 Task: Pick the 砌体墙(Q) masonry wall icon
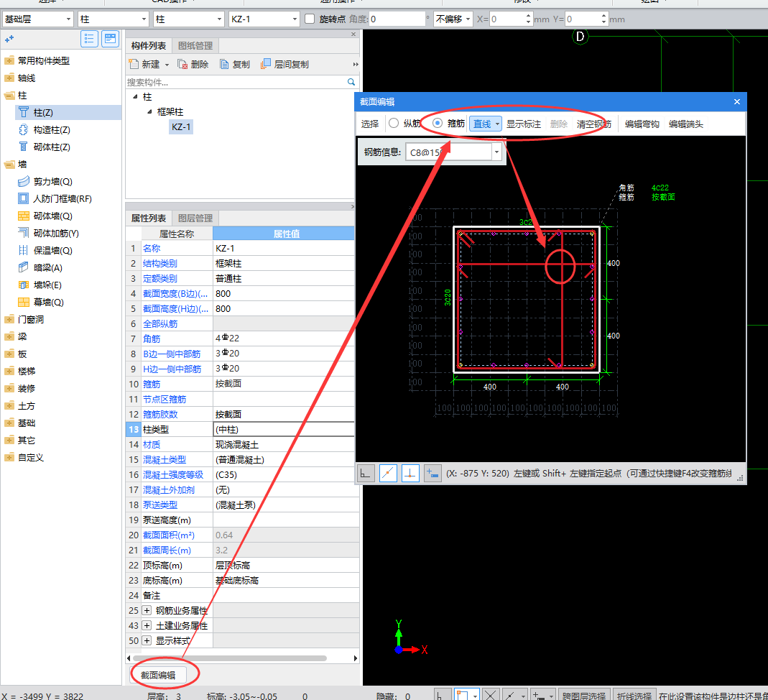click(x=23, y=216)
